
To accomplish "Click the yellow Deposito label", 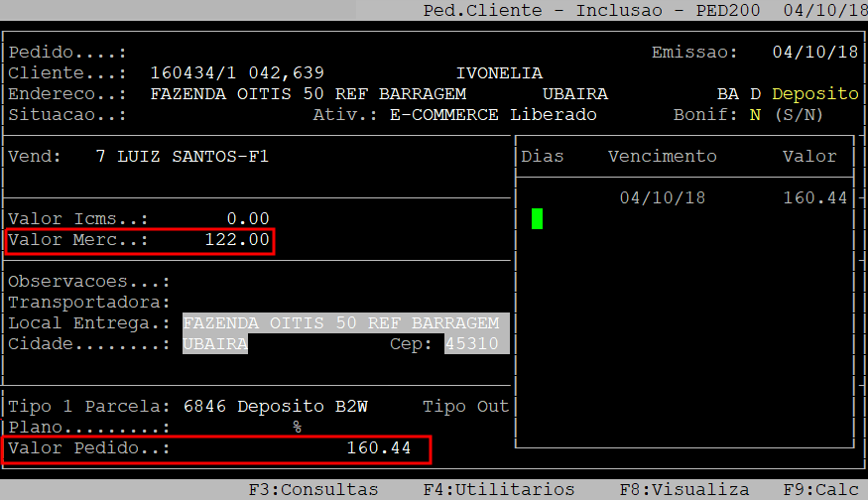I will point(814,93).
